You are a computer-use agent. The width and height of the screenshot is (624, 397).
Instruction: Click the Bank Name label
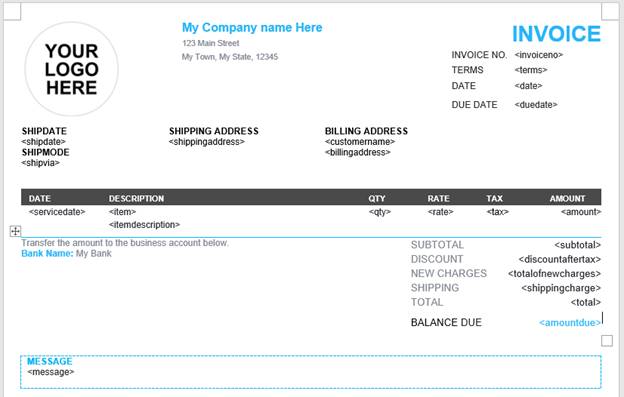(47, 254)
